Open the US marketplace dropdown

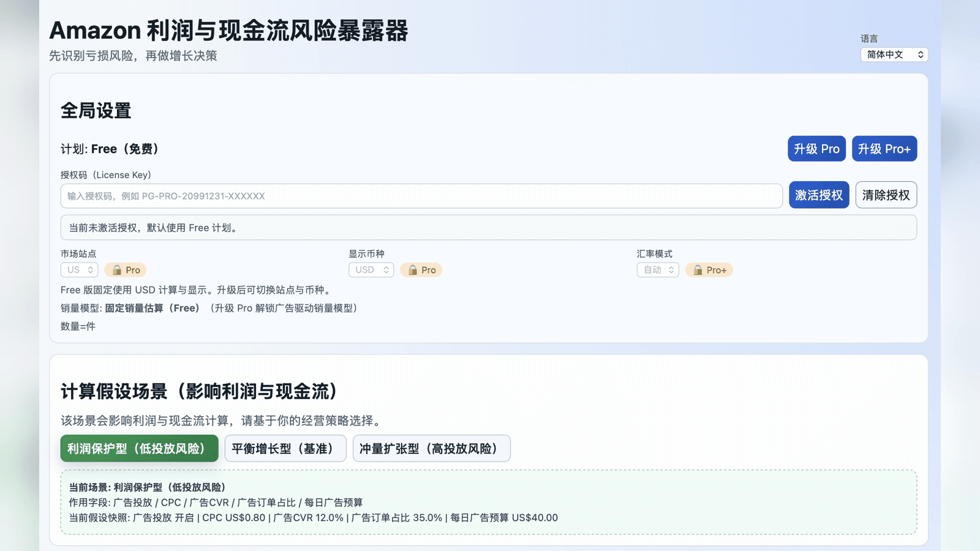(79, 269)
